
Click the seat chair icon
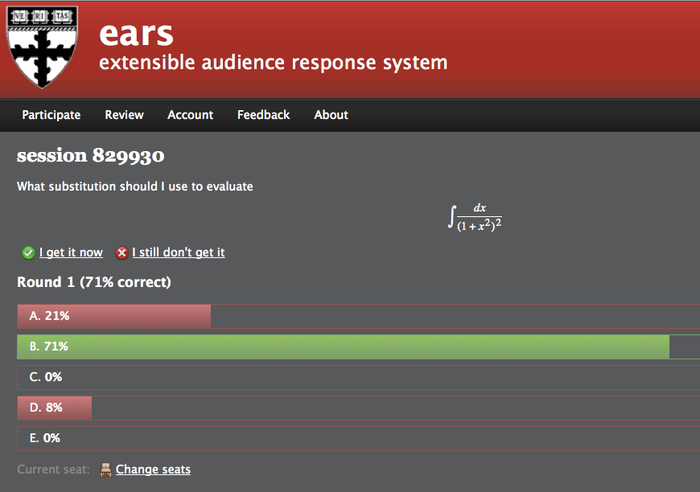(106, 470)
